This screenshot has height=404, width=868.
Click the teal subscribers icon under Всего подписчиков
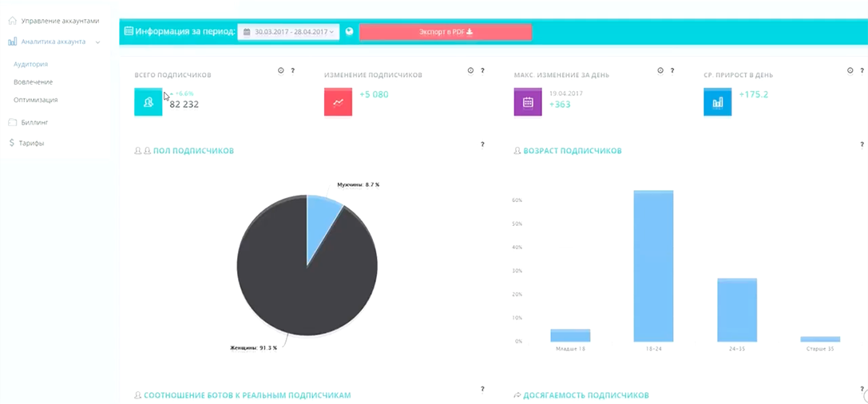click(x=148, y=102)
